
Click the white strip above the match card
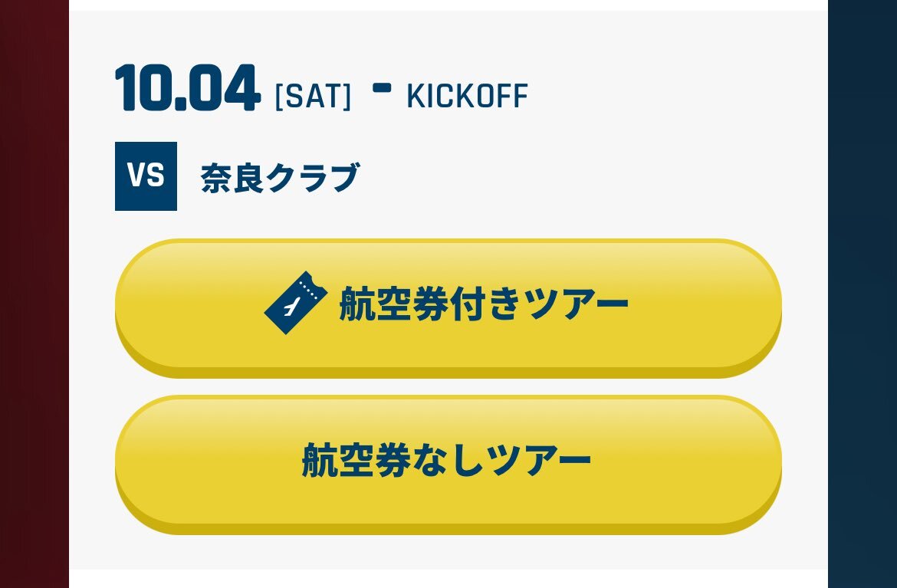coord(449,5)
